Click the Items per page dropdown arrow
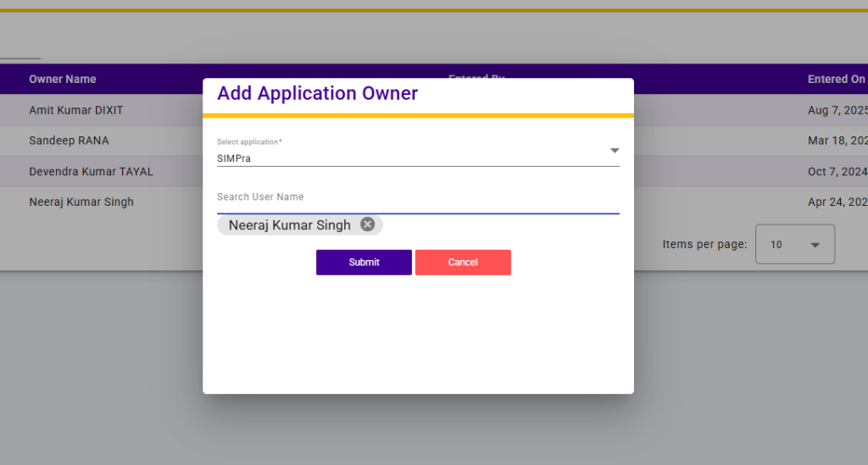868x465 pixels. tap(815, 245)
